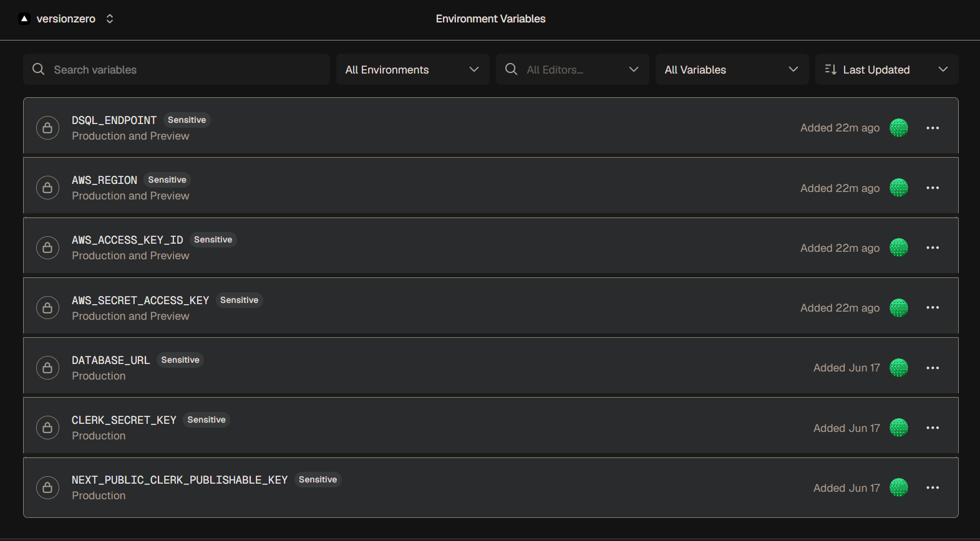Select the DSQL_ENDPOINT variable name
980x541 pixels.
point(114,120)
